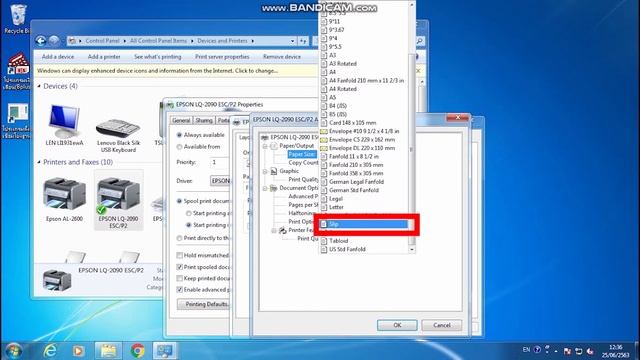
Task: Click OK in the Advanced Options dialog
Action: [397, 325]
